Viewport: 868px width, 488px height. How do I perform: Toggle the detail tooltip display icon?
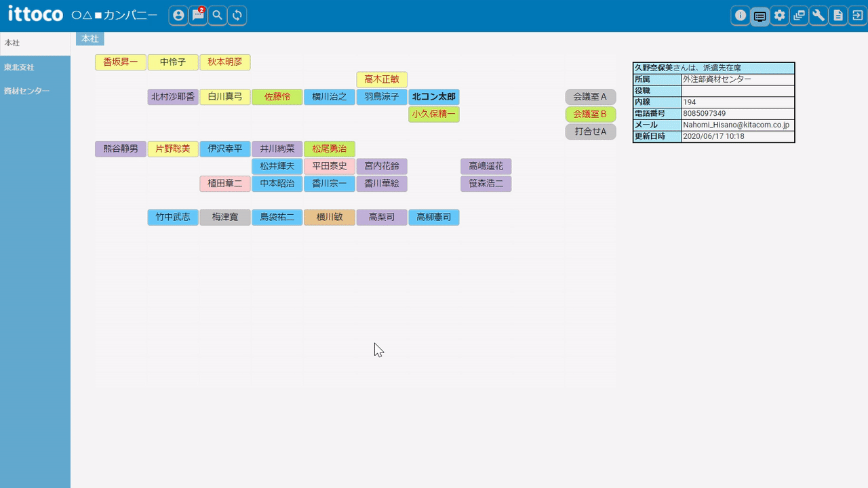(x=760, y=16)
